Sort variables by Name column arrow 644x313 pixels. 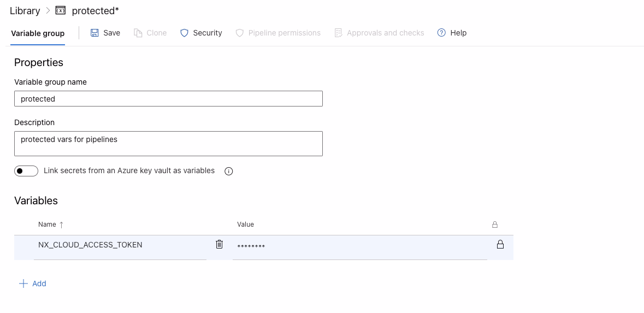(x=61, y=225)
